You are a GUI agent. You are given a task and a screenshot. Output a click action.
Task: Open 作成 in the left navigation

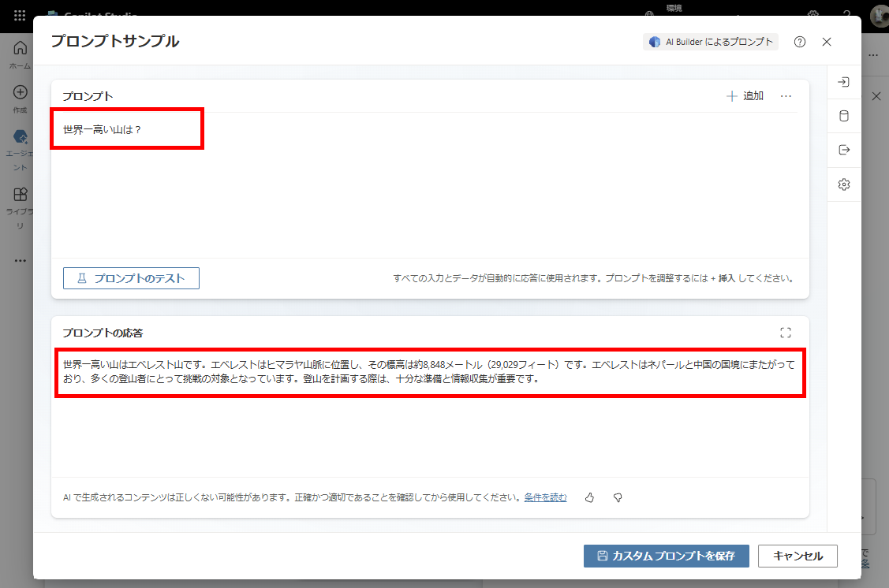(20, 99)
